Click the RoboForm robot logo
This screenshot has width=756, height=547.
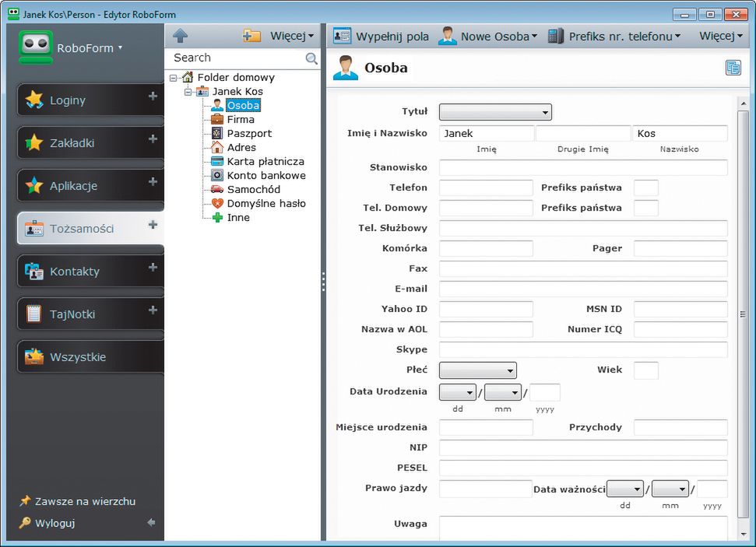(x=36, y=47)
